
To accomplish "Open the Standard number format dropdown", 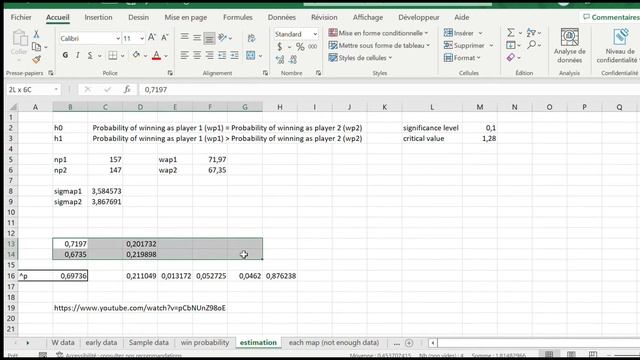I will (315, 34).
